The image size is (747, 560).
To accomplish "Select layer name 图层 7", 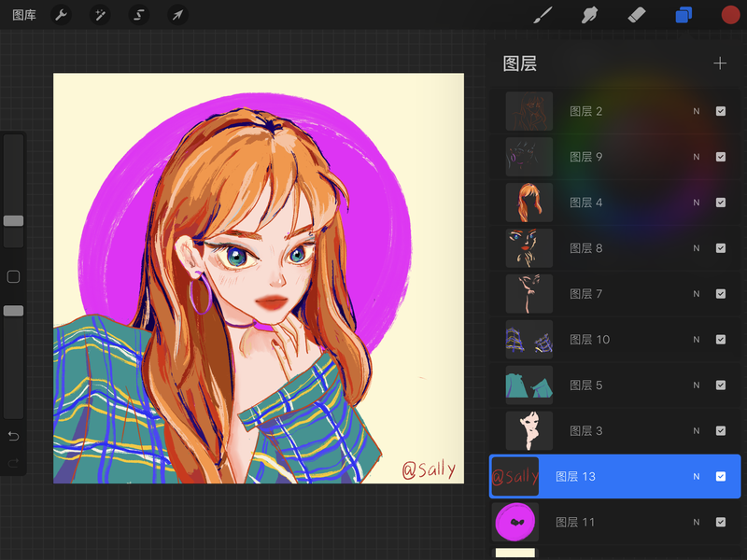I will coord(586,294).
